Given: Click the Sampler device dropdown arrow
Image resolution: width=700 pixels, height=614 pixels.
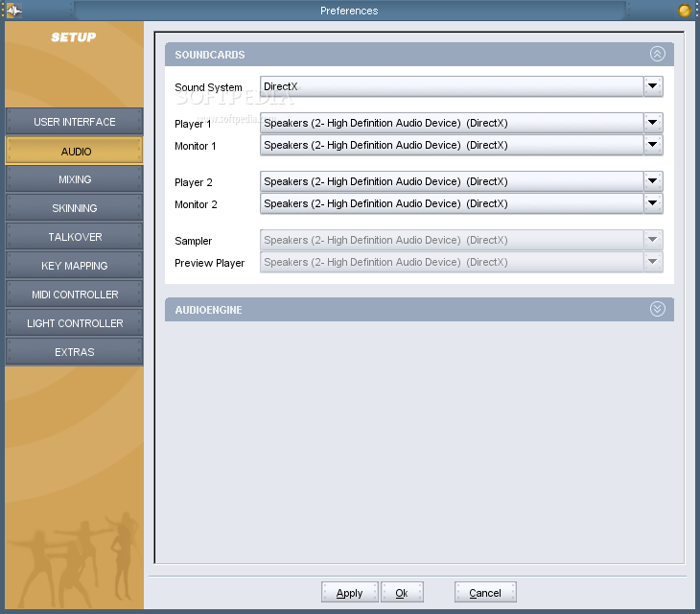Looking at the screenshot, I should 653,240.
